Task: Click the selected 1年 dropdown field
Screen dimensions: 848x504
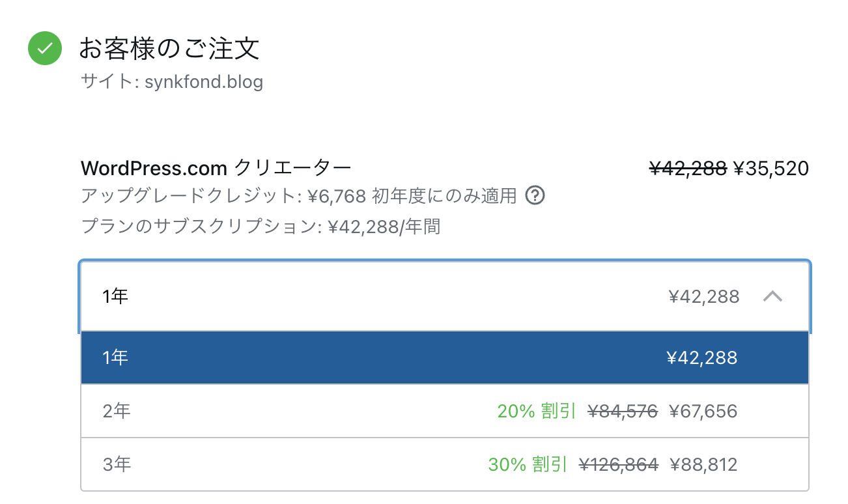Action: pyautogui.click(x=391, y=297)
